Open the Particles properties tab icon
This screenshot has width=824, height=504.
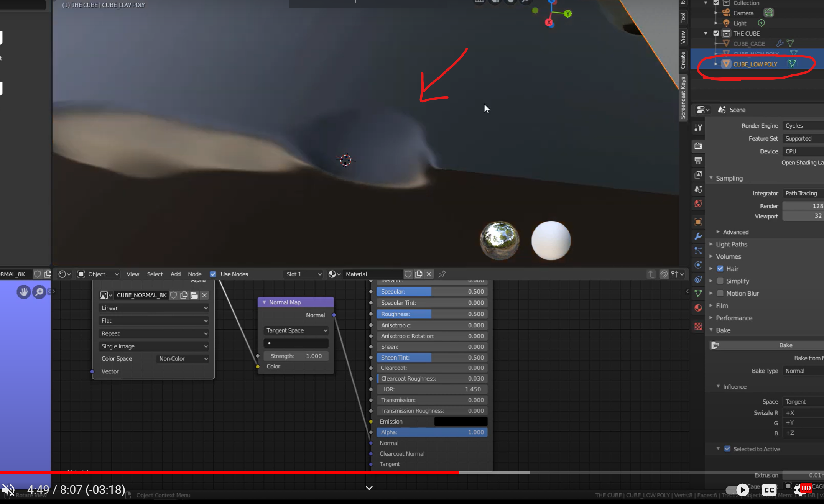click(698, 251)
